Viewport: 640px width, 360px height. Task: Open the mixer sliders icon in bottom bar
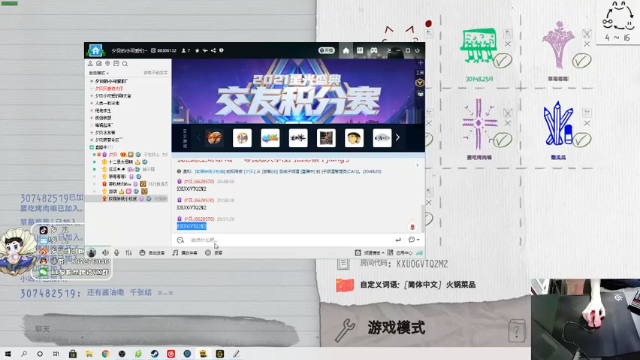[x=129, y=253]
